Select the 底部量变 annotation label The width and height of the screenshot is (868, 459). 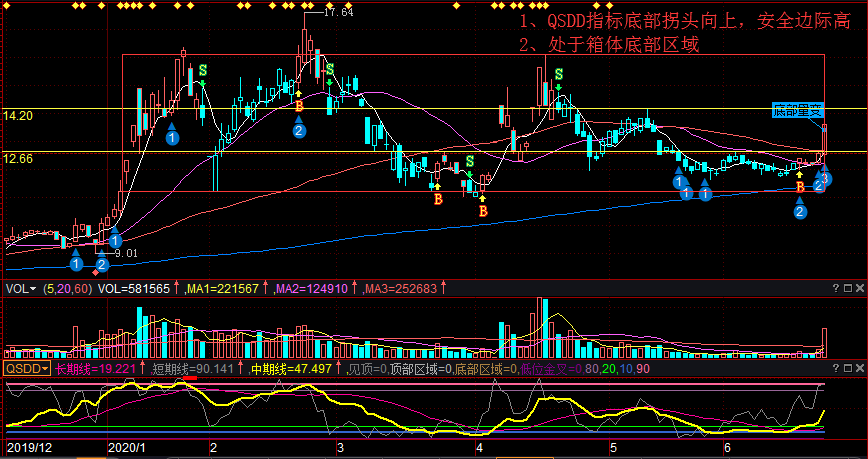tap(798, 110)
